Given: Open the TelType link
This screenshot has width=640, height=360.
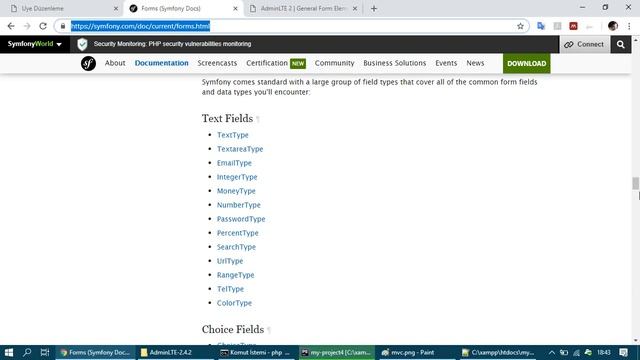Looking at the screenshot, I should 230,289.
